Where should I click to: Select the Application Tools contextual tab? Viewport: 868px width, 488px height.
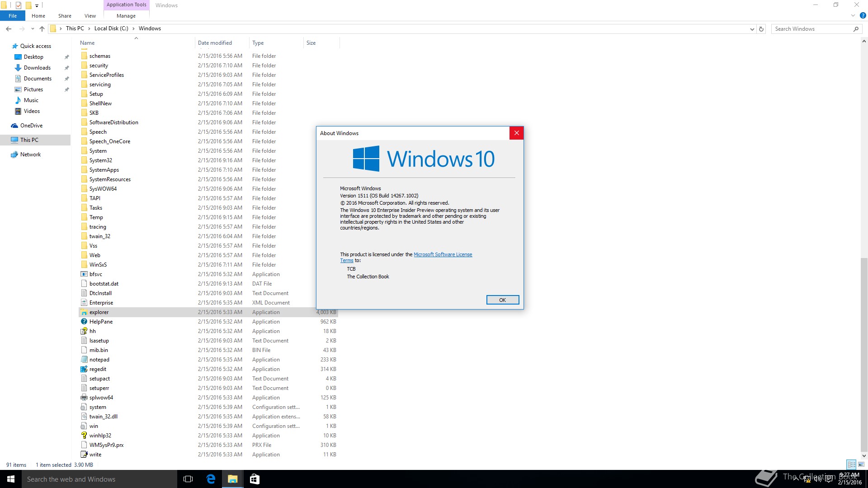(x=126, y=5)
